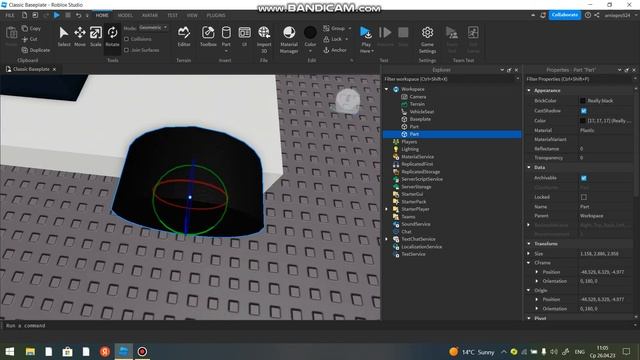Viewport: 640px width, 360px height.
Task: Select the Lighting service in Explorer
Action: 410,149
